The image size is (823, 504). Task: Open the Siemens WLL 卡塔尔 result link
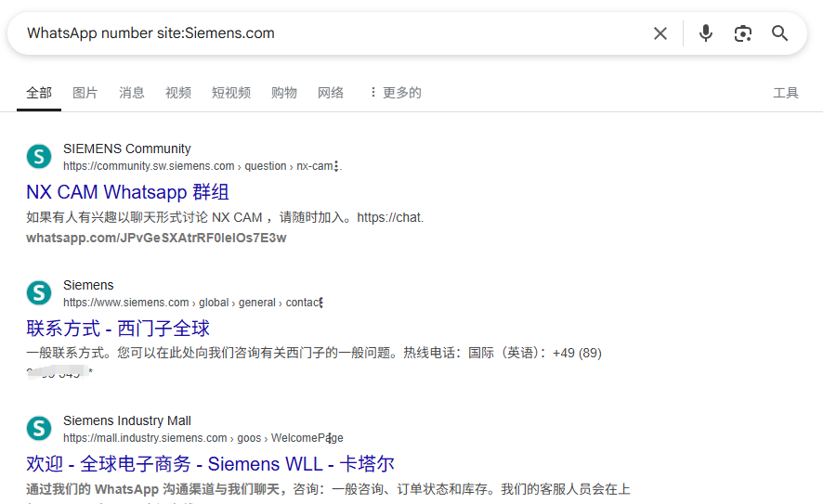pyautogui.click(x=210, y=463)
